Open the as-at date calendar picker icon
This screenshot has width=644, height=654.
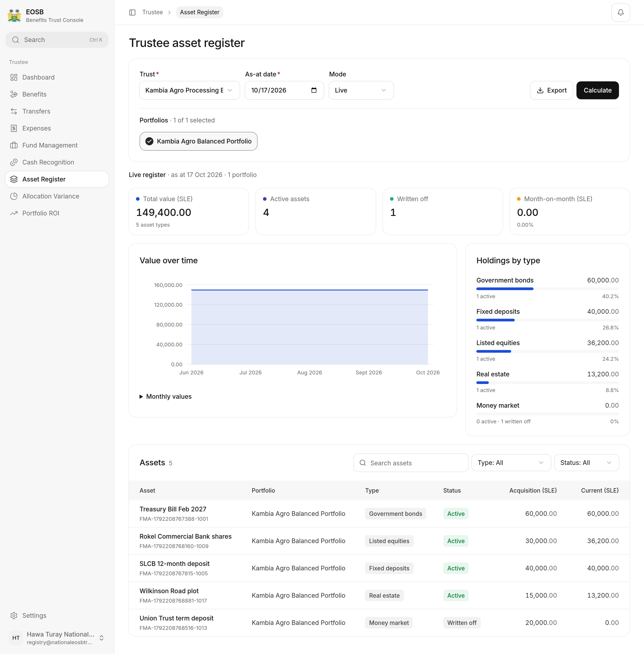pos(314,90)
